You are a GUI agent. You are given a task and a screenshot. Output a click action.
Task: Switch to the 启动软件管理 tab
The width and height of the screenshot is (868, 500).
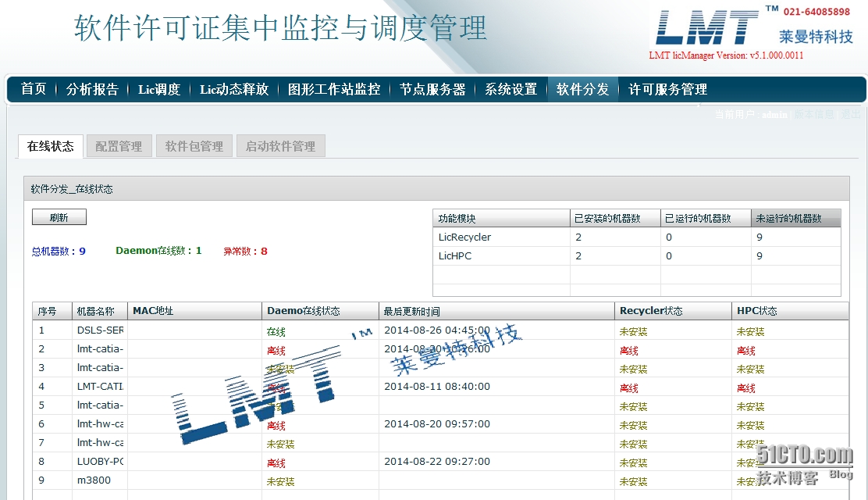pos(281,146)
